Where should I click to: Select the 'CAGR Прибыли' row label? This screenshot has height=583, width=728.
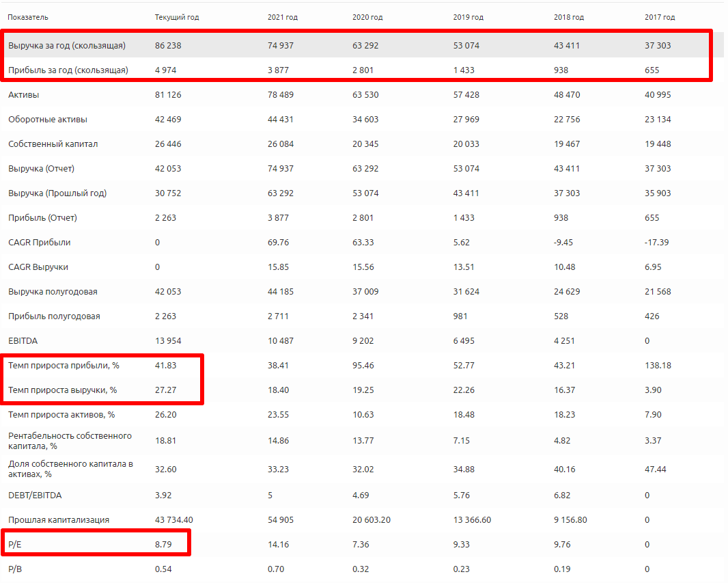coord(40,243)
